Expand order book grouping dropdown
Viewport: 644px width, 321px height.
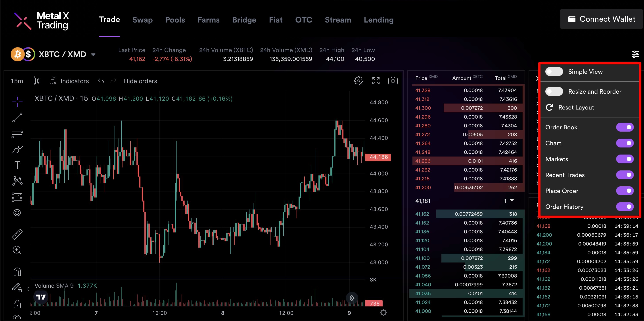coord(509,201)
